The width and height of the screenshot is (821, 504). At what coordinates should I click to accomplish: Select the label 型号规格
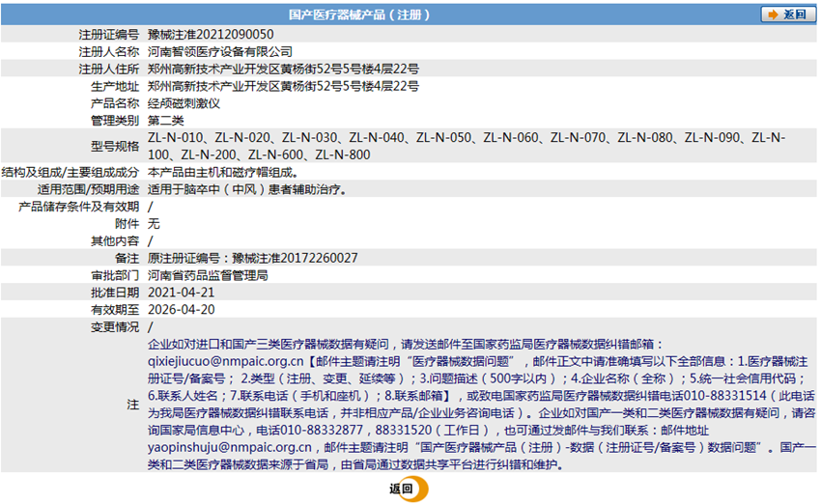tap(115, 146)
